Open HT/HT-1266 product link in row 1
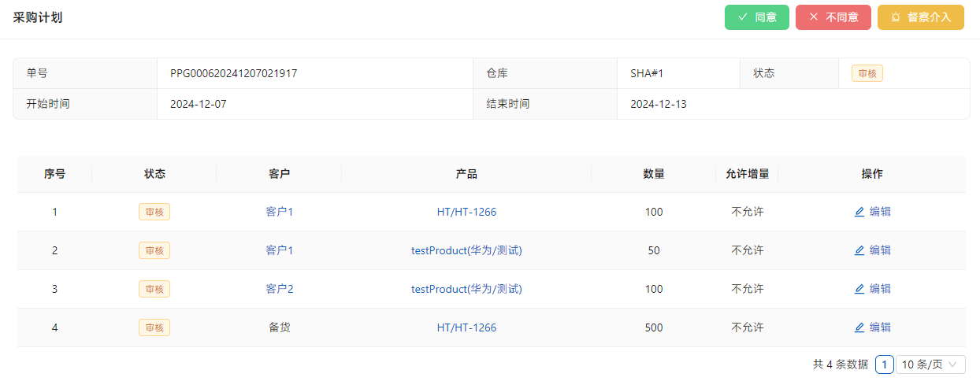 pyautogui.click(x=466, y=212)
